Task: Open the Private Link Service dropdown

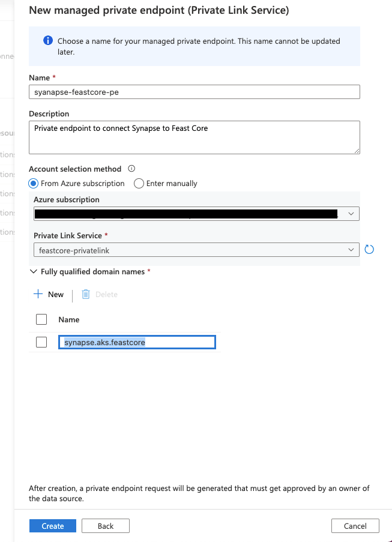Action: [196, 250]
